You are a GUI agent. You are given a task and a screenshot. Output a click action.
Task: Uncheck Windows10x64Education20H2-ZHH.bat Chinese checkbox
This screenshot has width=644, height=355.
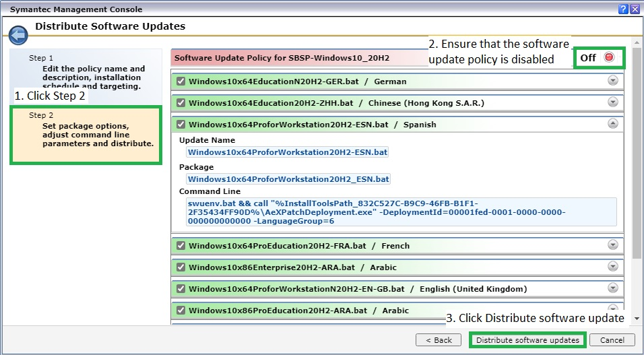(181, 102)
